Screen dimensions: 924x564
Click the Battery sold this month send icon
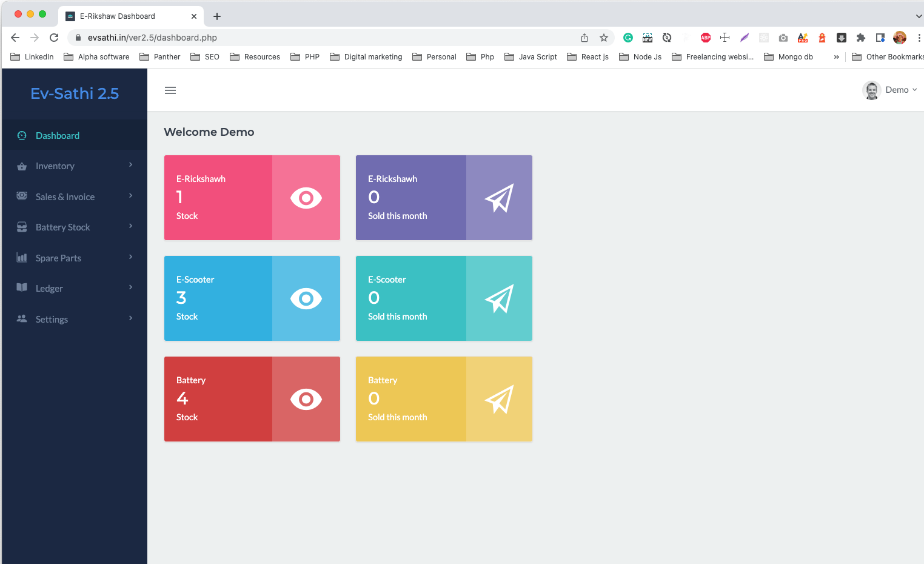498,399
